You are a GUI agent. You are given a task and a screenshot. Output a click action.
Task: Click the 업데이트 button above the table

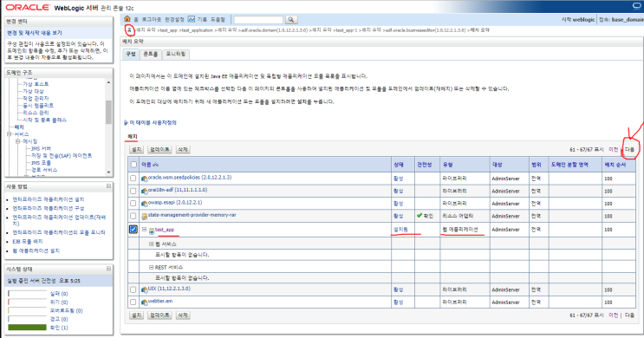pyautogui.click(x=159, y=149)
